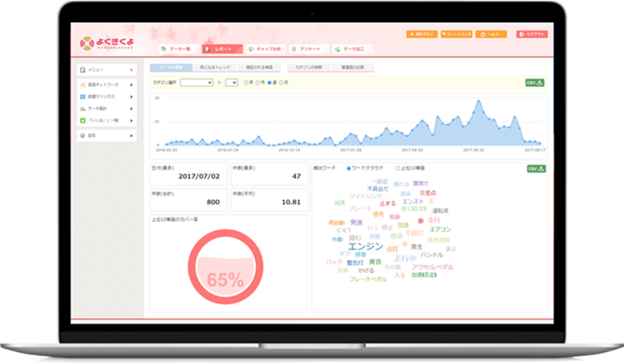Click the エンジン word in cloud
Viewport: 624px width, 364px height.
point(365,247)
